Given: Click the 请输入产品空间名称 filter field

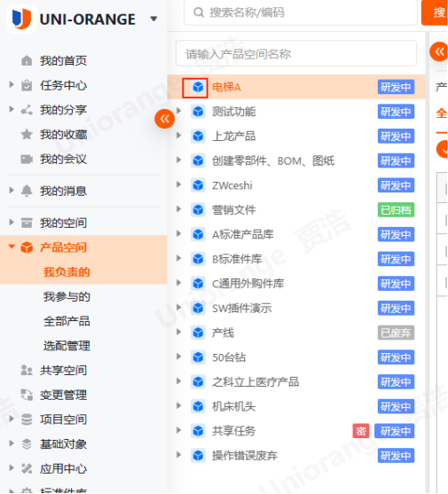Looking at the screenshot, I should [296, 53].
